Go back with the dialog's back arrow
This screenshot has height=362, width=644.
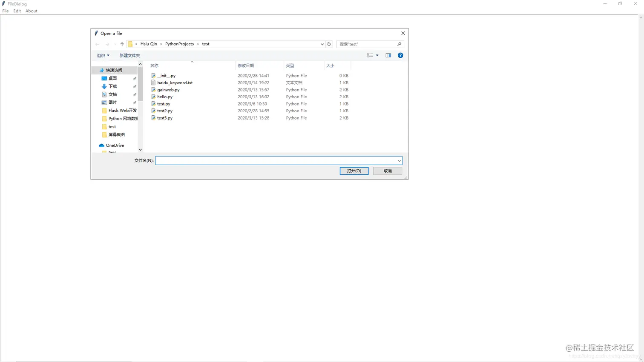(98, 44)
